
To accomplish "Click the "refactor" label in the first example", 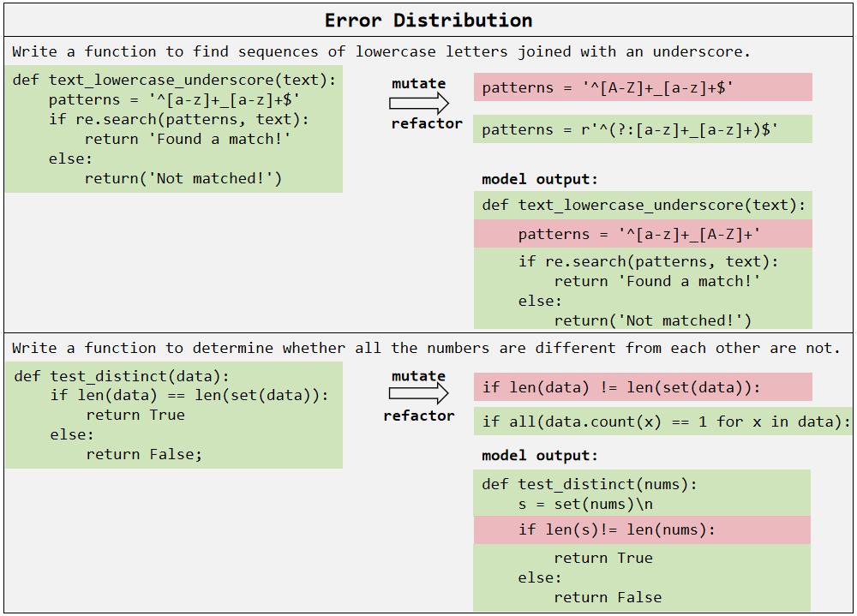I will tap(427, 123).
